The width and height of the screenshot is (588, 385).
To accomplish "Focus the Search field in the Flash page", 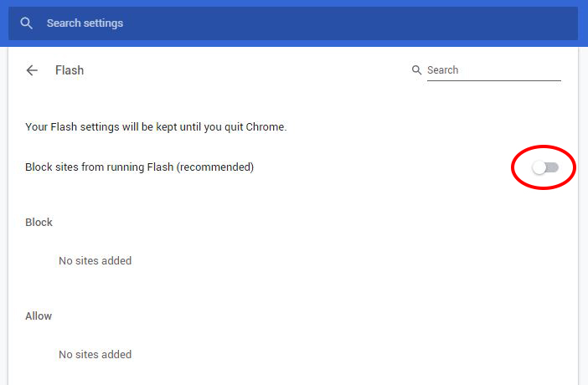I will click(x=494, y=70).
